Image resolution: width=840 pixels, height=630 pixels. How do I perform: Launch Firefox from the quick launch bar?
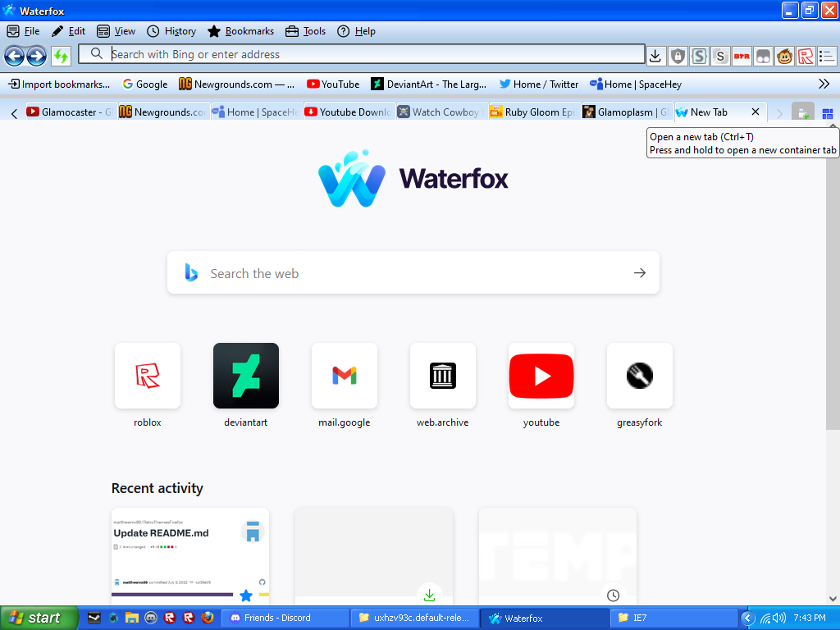[x=208, y=618]
